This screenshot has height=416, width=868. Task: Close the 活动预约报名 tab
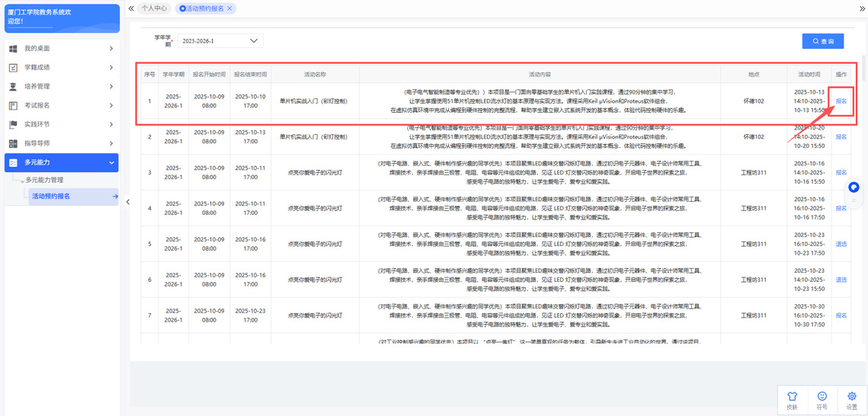229,8
